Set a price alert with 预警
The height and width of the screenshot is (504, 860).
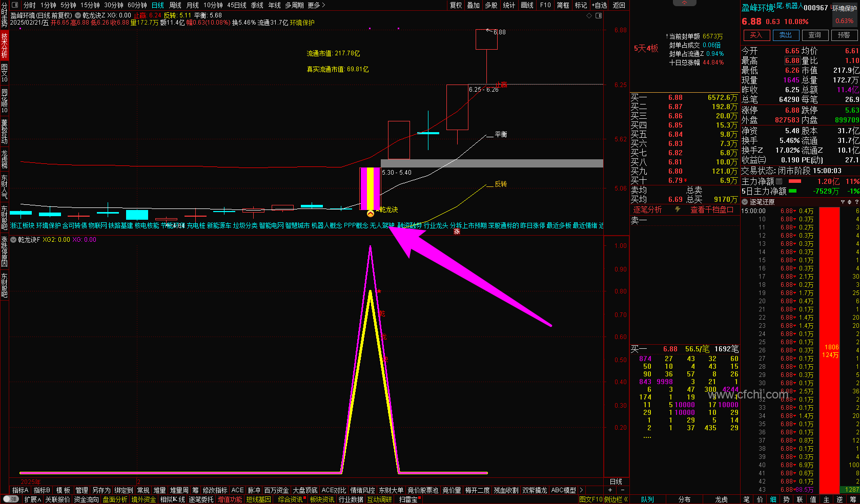pos(844,35)
